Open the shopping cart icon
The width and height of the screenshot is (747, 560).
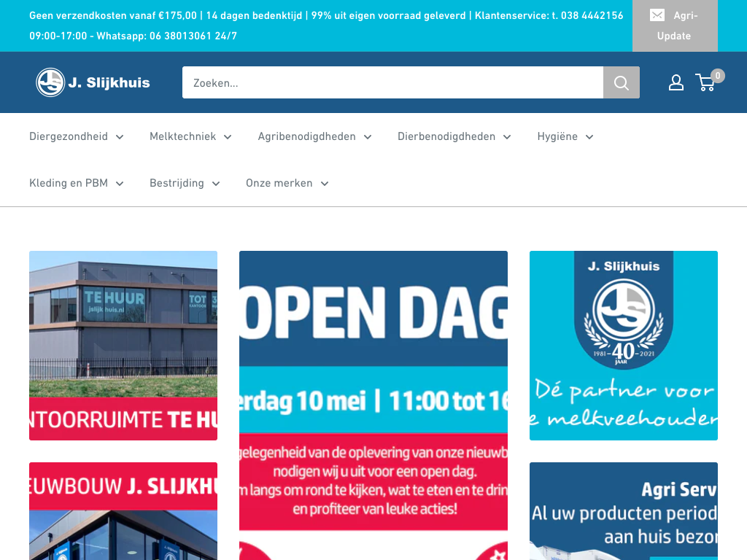point(706,82)
